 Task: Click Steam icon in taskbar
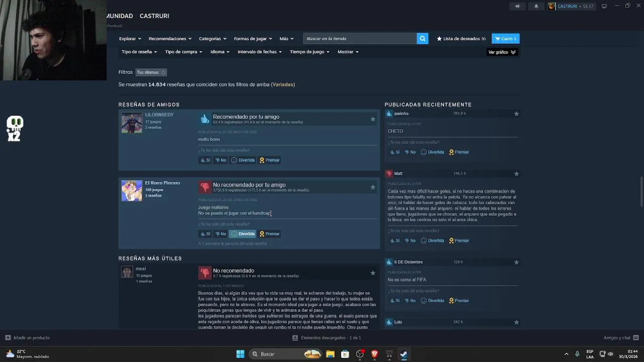click(404, 354)
